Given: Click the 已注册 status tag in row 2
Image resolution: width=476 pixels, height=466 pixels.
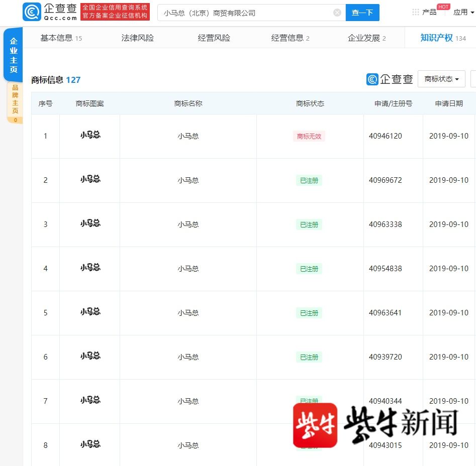Looking at the screenshot, I should pos(309,180).
